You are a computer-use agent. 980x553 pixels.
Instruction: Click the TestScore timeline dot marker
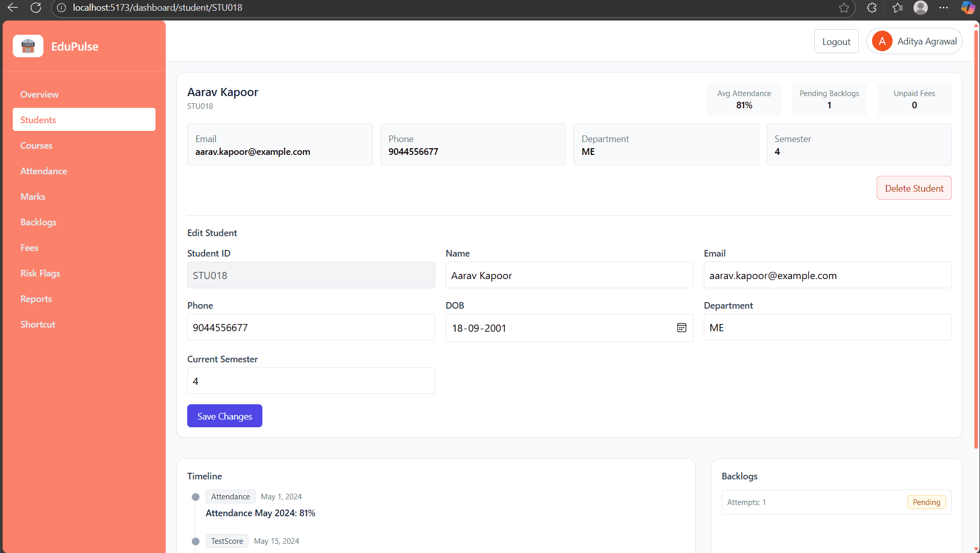(x=195, y=541)
